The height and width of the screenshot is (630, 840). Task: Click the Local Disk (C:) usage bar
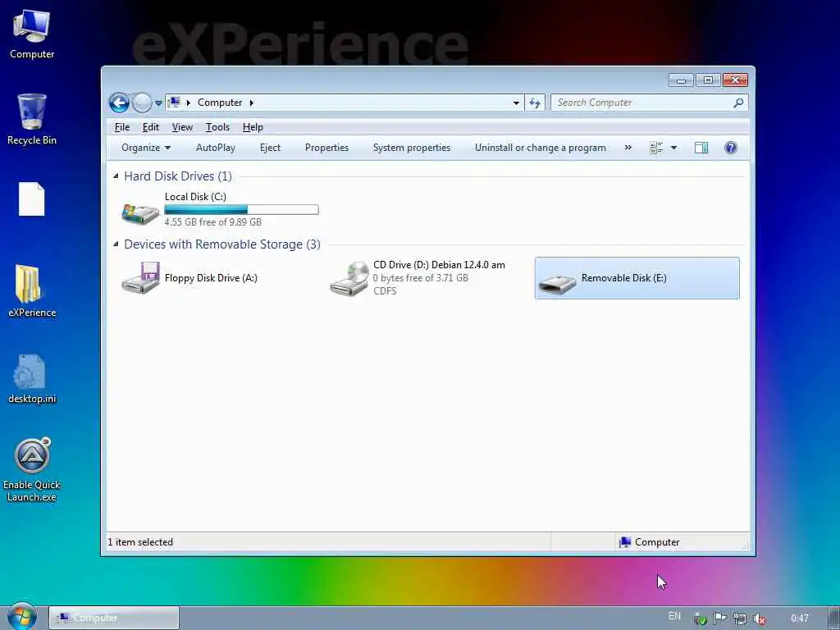click(x=241, y=209)
